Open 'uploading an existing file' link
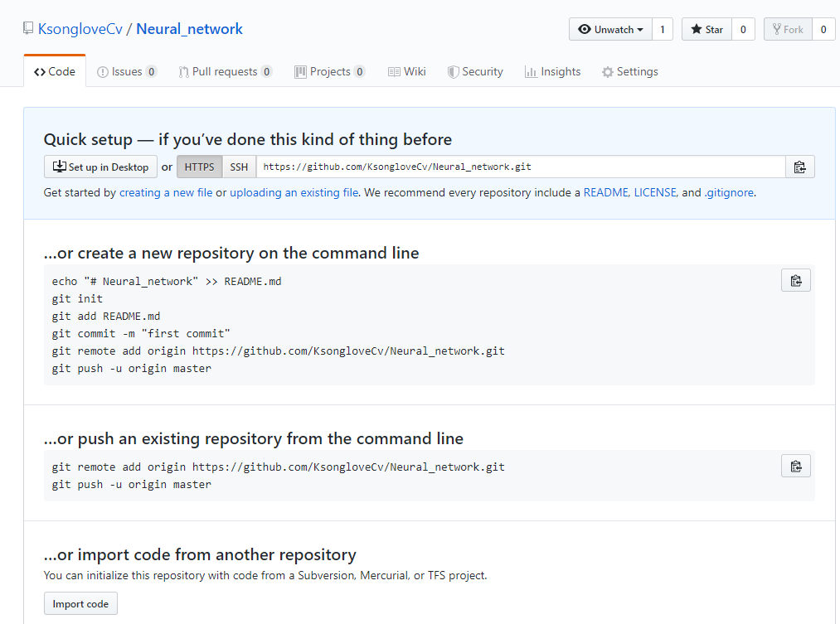The image size is (840, 624). [294, 192]
